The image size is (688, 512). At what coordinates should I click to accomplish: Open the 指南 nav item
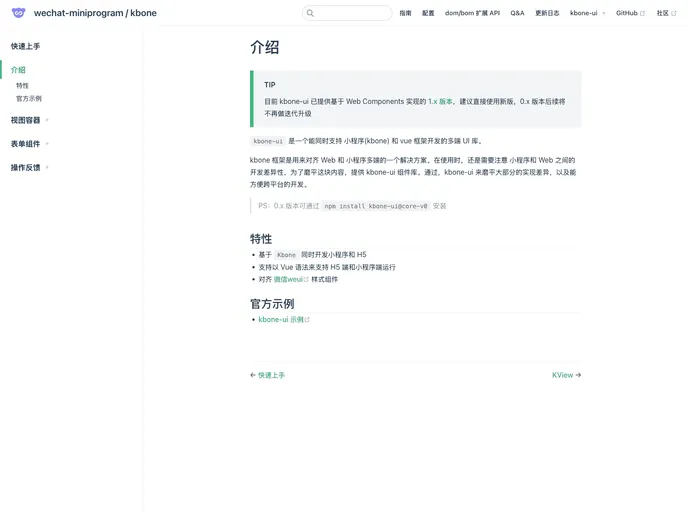[x=405, y=13]
